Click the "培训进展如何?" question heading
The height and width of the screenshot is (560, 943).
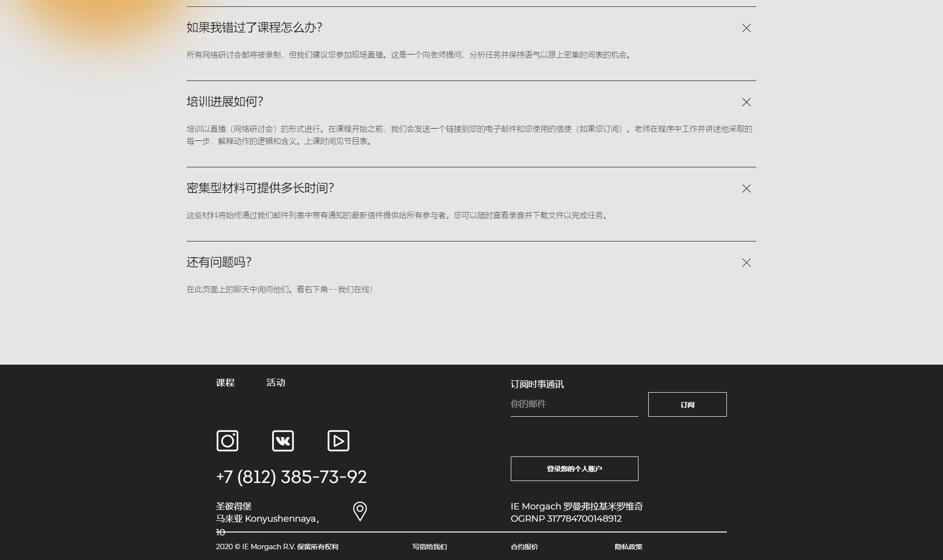click(225, 102)
